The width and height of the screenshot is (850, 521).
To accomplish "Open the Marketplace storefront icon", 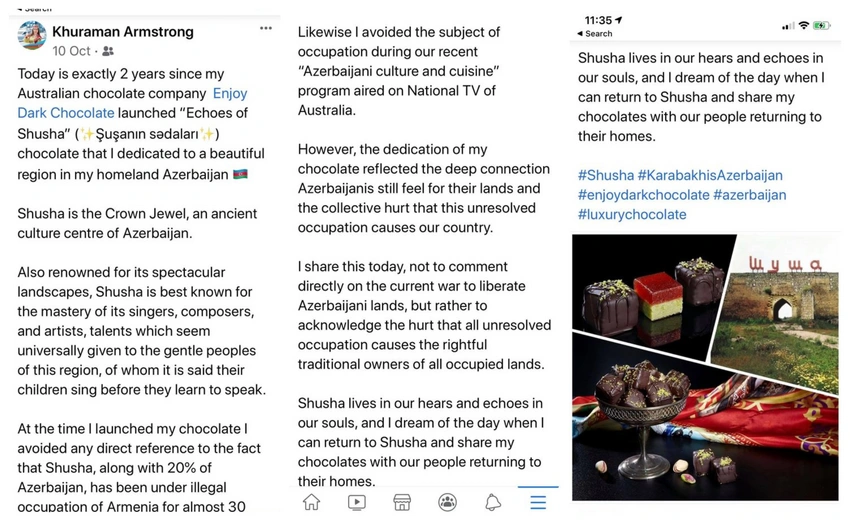I will [402, 503].
